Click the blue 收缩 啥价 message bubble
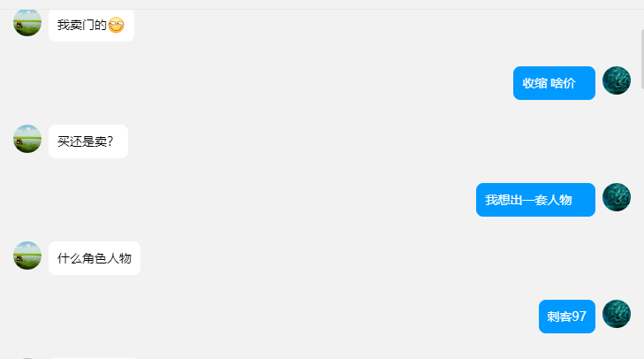Image resolution: width=644 pixels, height=359 pixels. pos(554,83)
